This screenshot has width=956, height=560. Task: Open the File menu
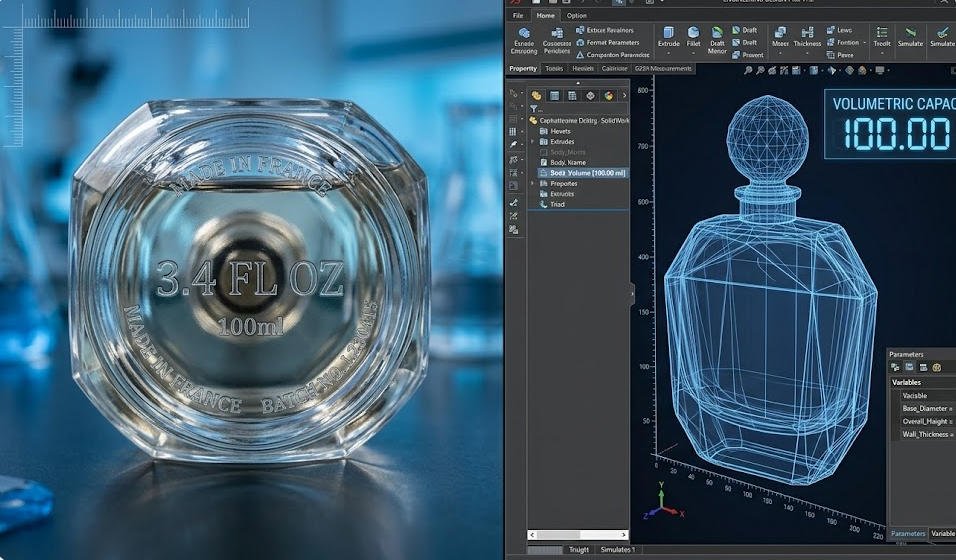click(518, 16)
